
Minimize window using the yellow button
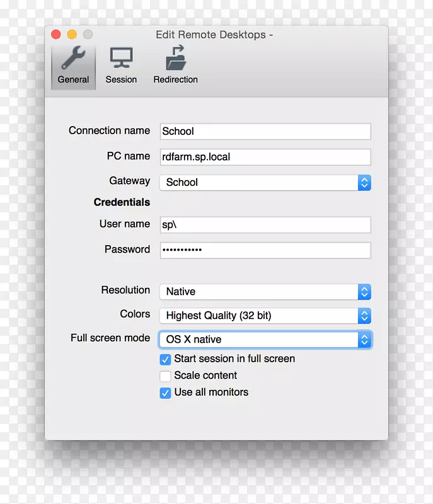click(x=72, y=35)
